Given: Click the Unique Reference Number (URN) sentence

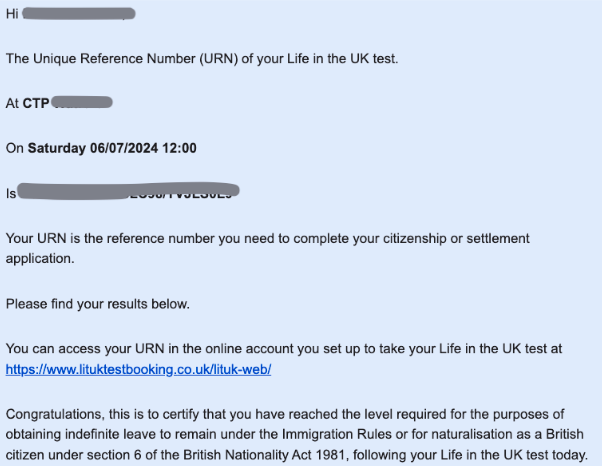Looking at the screenshot, I should tap(202, 59).
